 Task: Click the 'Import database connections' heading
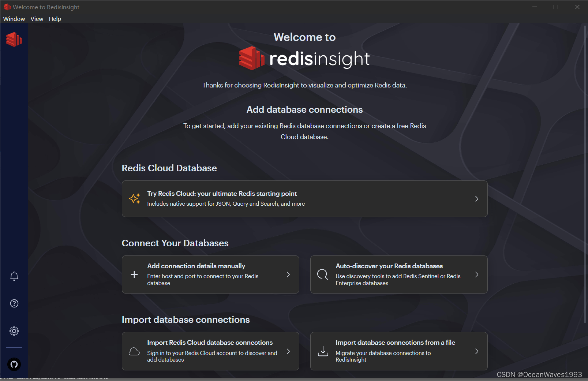coord(186,320)
